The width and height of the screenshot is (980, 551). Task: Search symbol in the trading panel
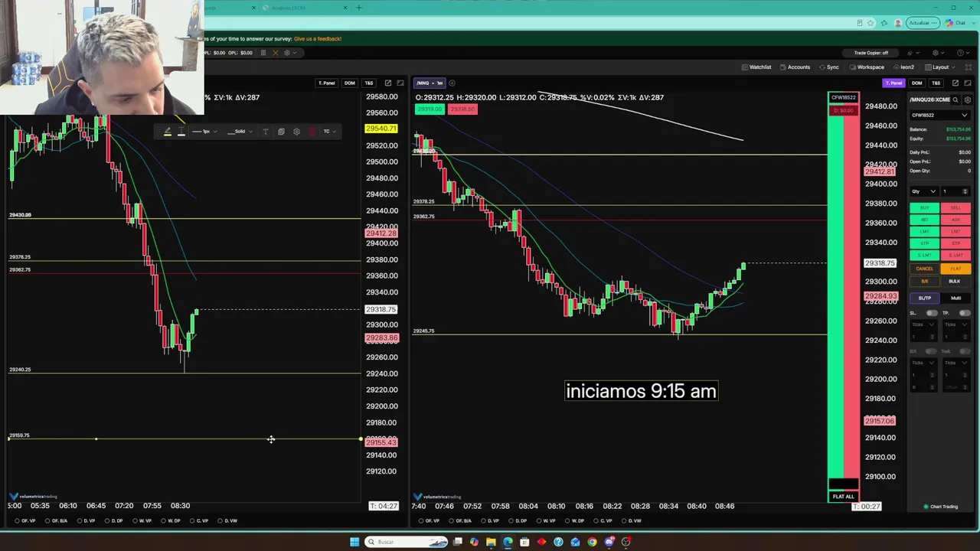pyautogui.click(x=955, y=99)
